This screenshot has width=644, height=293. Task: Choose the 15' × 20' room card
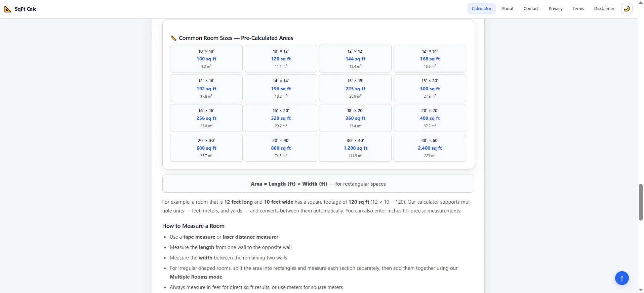[x=430, y=88]
